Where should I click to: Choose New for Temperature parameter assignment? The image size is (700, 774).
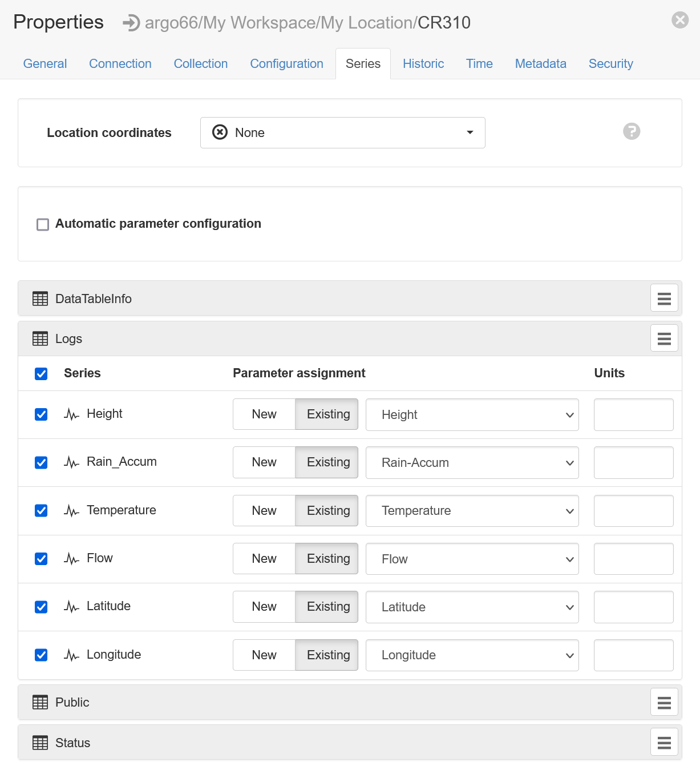264,510
